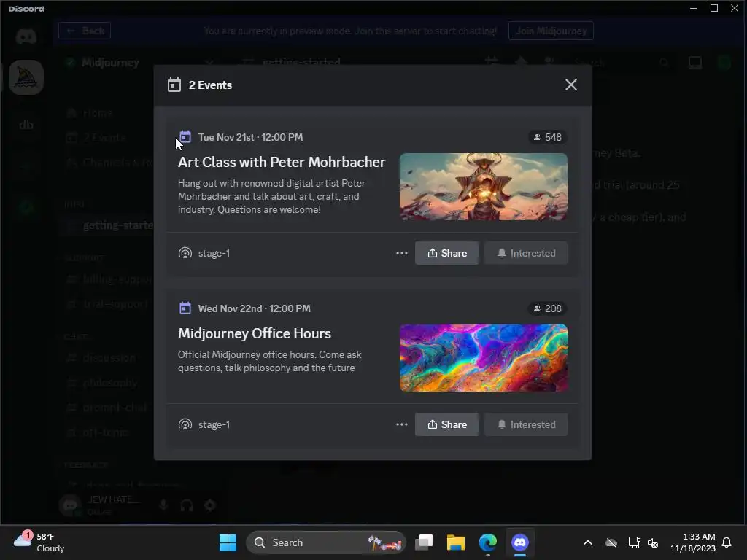The height and width of the screenshot is (560, 747).
Task: Open Discord home direct messages icon
Action: [x=26, y=36]
